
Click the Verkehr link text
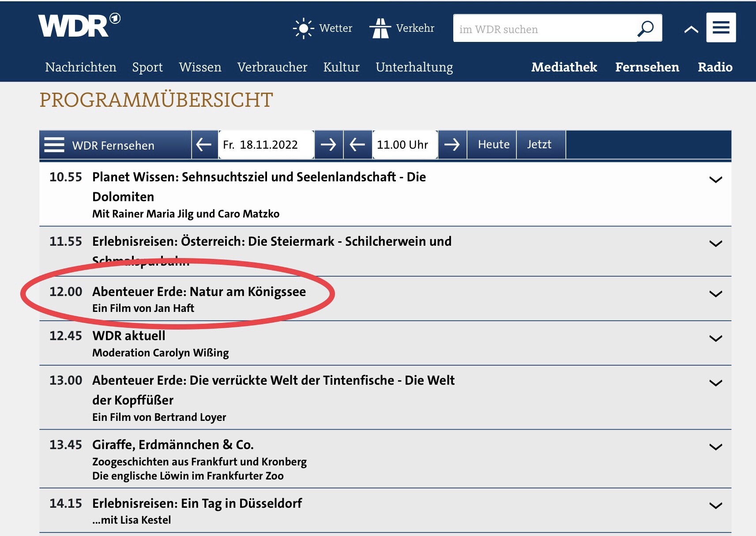(x=415, y=28)
